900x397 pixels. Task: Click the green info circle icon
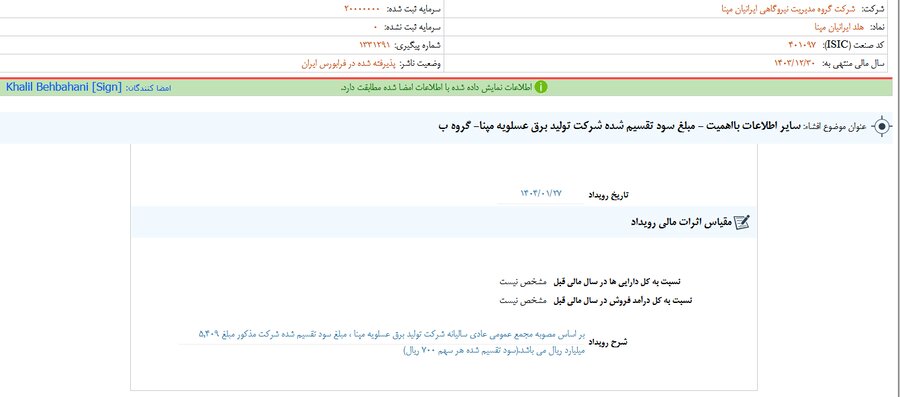point(541,87)
